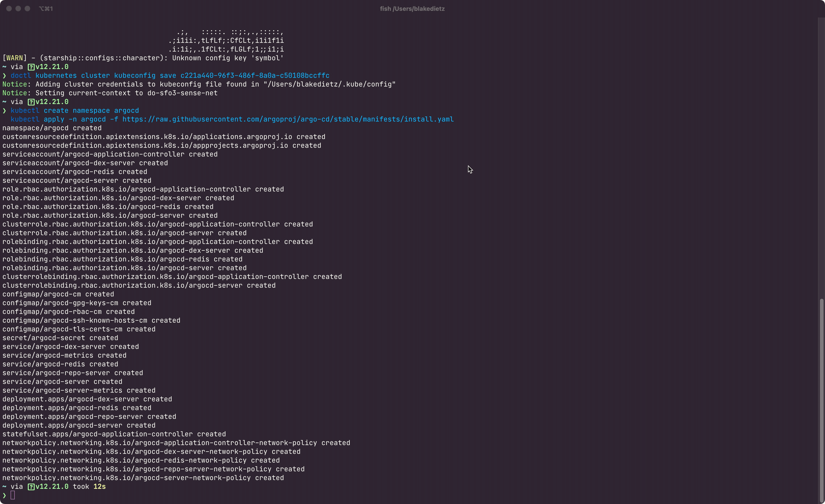Click 'configmap/argocd-rbac-cm created'

click(69, 312)
